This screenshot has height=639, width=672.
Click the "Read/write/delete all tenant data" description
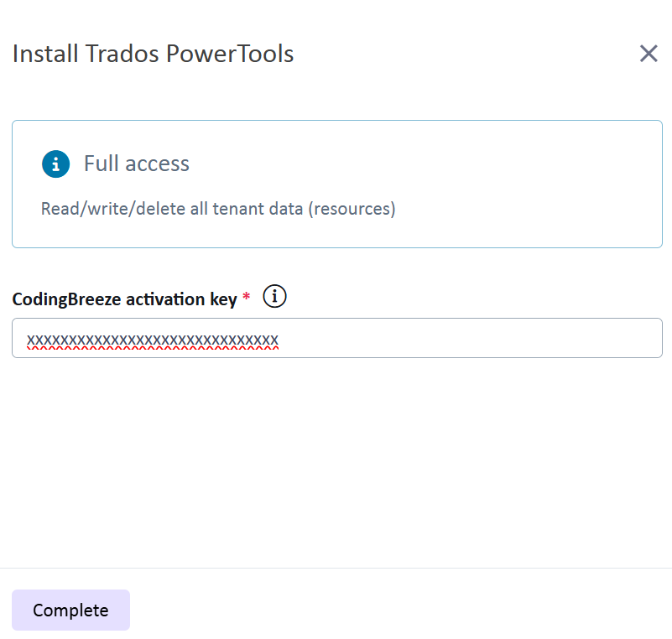tap(172, 208)
